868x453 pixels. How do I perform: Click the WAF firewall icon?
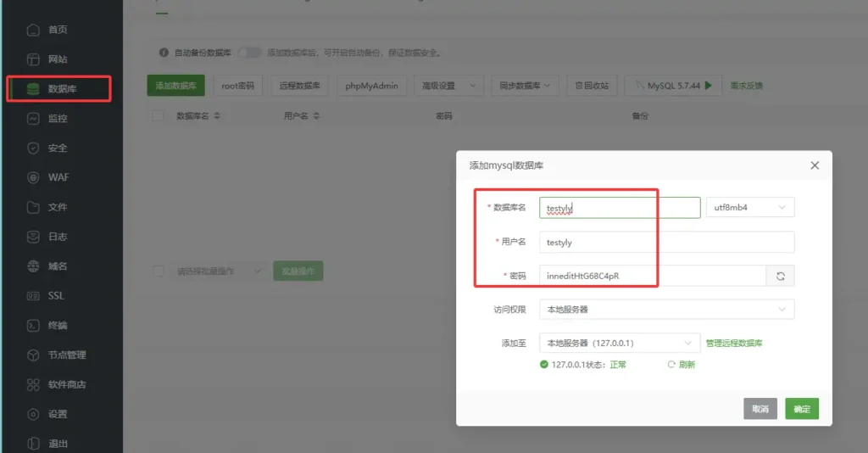click(33, 177)
